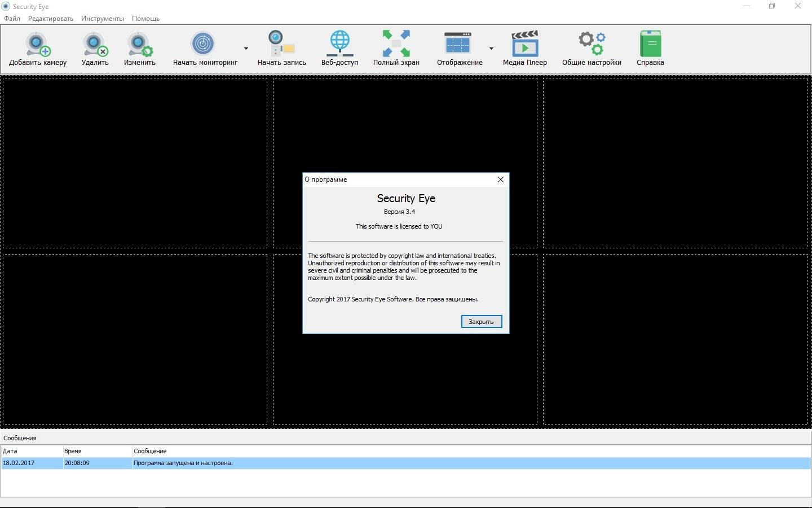The height and width of the screenshot is (508, 812).
Task: Click the Версия 3.4 text in the dialog
Action: (x=399, y=212)
